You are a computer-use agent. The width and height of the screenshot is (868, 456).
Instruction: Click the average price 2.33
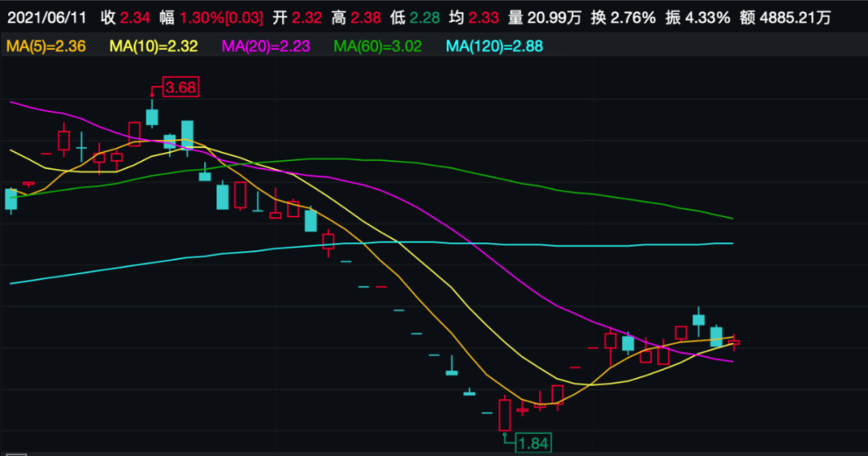pyautogui.click(x=483, y=18)
